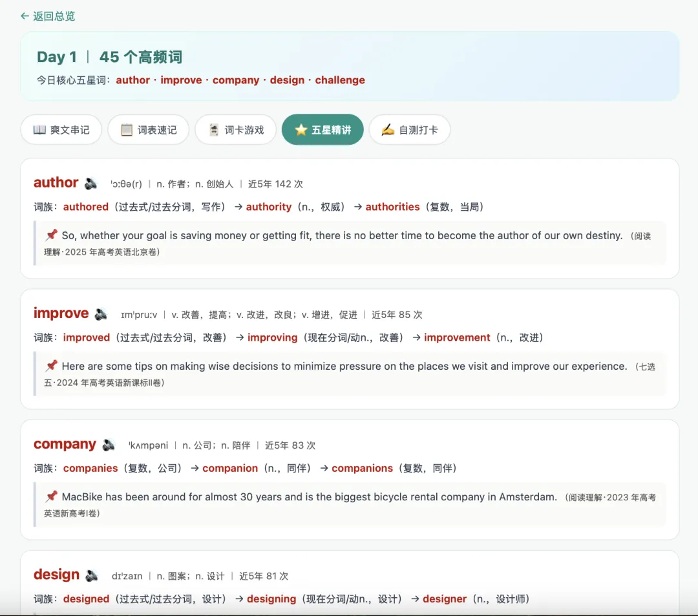The width and height of the screenshot is (698, 616).
Task: Play pronunciation audio for author
Action: (x=91, y=184)
